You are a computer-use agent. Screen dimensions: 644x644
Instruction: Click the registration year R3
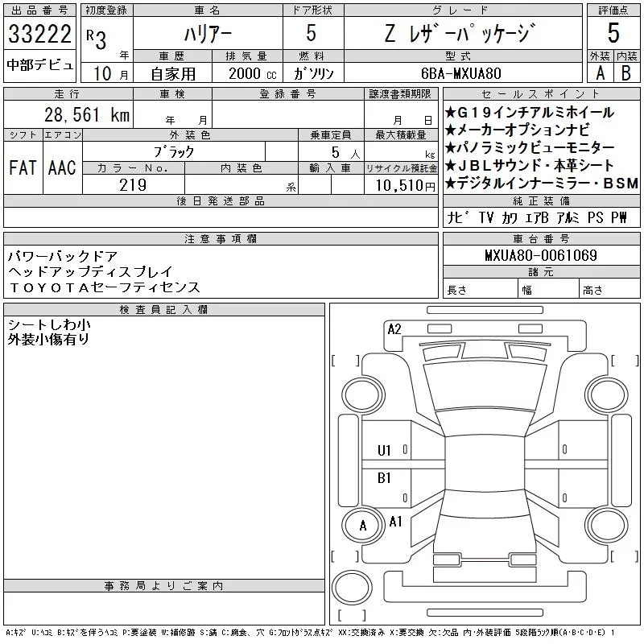click(97, 39)
